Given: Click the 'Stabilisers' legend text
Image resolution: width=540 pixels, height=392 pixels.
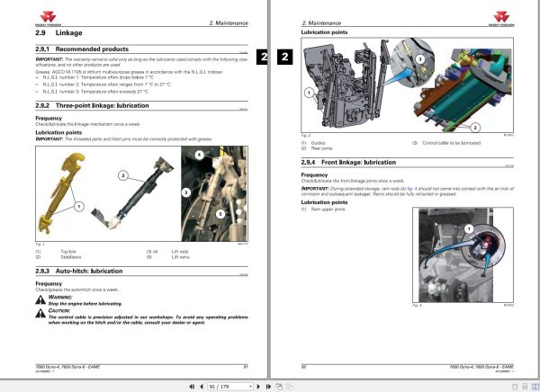Looking at the screenshot, I should [70, 257].
